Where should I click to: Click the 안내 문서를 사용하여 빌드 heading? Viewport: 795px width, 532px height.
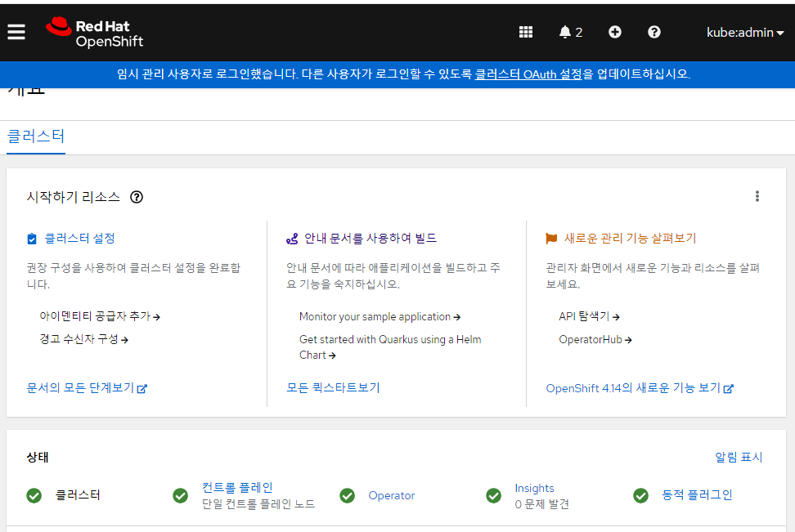point(371,238)
